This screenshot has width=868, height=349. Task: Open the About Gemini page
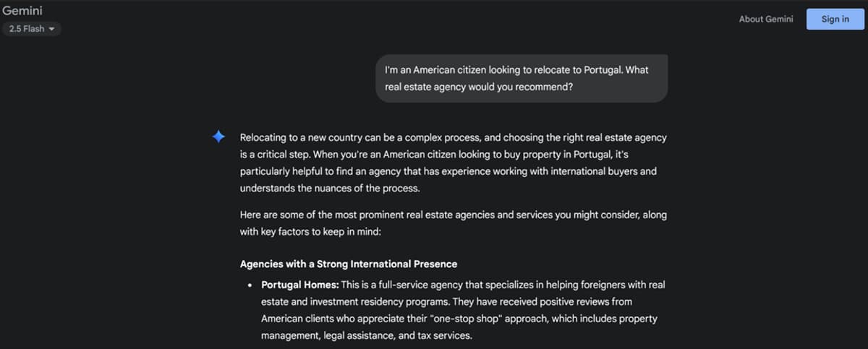765,19
